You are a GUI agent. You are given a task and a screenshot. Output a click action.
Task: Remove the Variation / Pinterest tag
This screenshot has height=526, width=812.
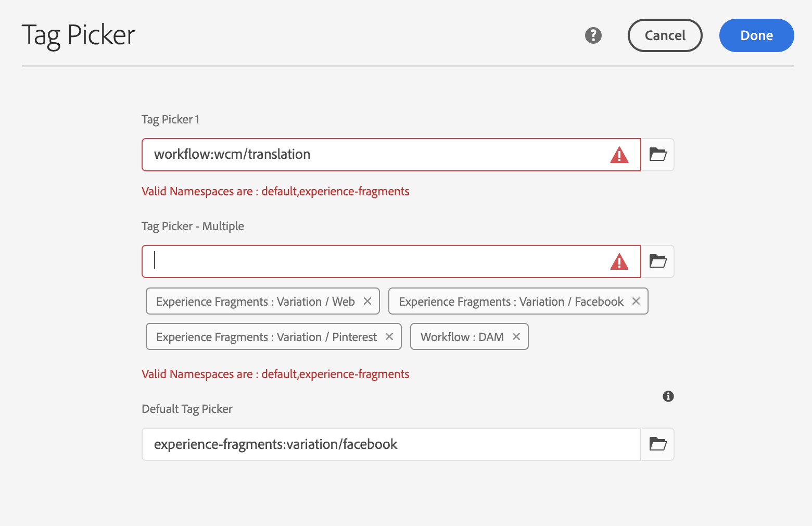(x=389, y=337)
